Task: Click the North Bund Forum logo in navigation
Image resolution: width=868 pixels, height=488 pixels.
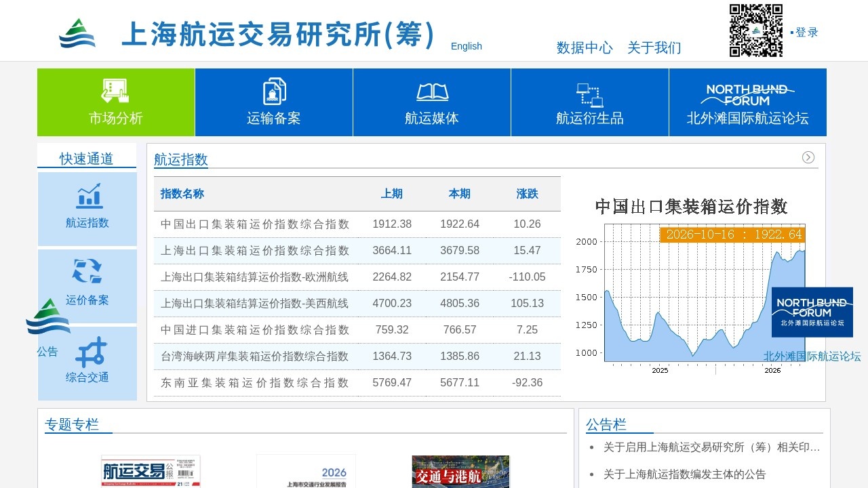Action: (748, 95)
